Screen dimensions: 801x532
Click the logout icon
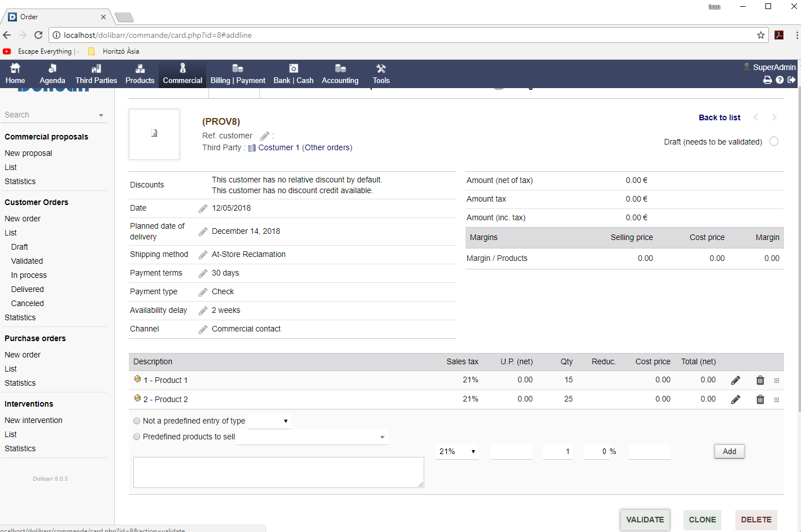point(791,80)
